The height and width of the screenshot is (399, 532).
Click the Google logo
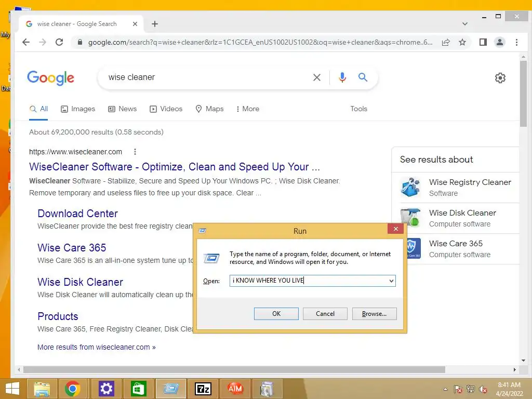50,78
